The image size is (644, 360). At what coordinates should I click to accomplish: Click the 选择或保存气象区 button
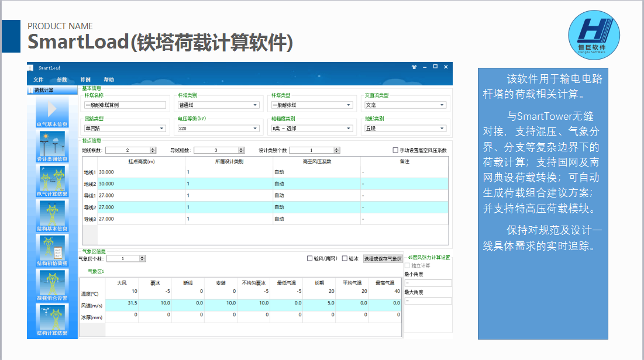[383, 259]
